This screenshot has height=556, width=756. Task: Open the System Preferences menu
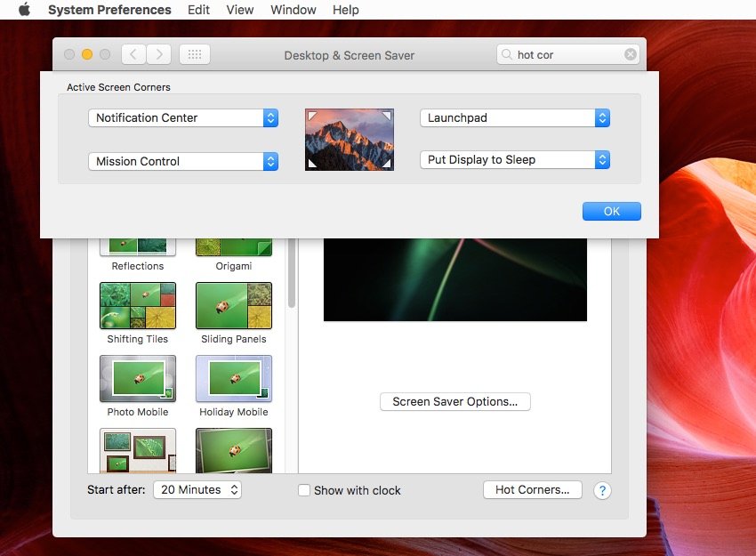(109, 10)
